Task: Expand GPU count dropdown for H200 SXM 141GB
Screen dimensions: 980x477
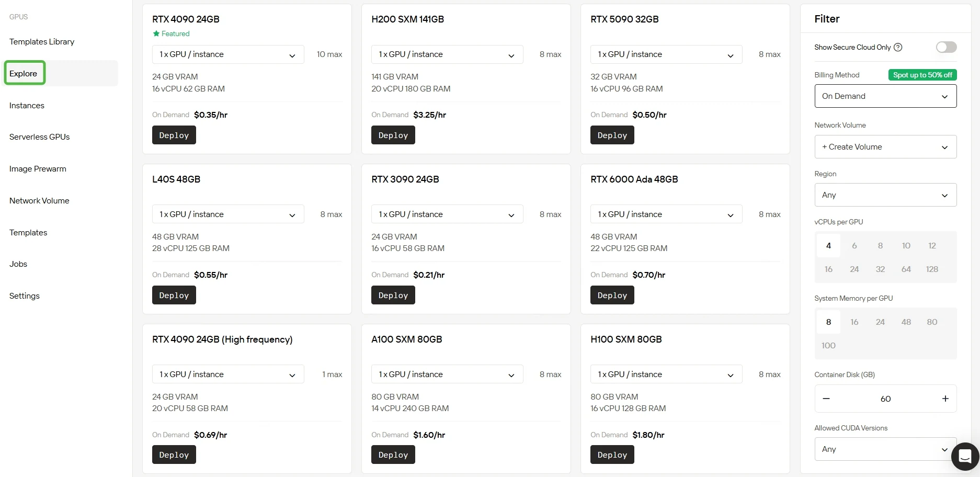Action: pos(447,54)
